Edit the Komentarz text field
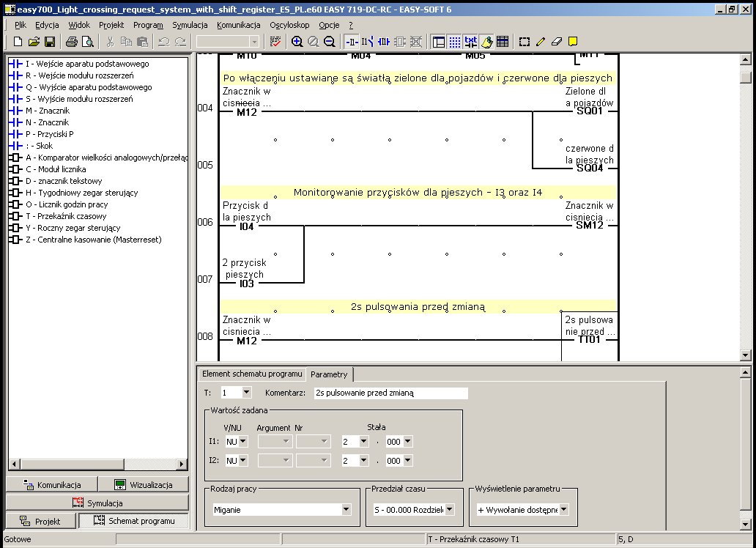The height and width of the screenshot is (548, 756). pyautogui.click(x=391, y=393)
